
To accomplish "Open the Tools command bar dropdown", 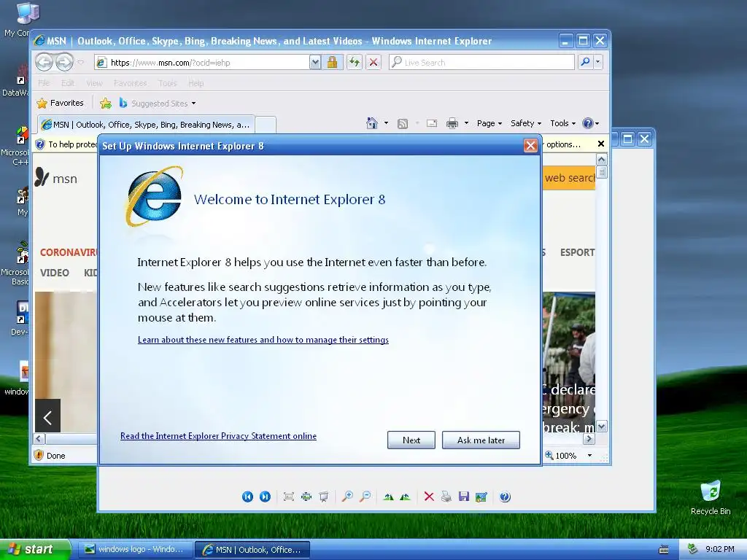I will click(562, 123).
